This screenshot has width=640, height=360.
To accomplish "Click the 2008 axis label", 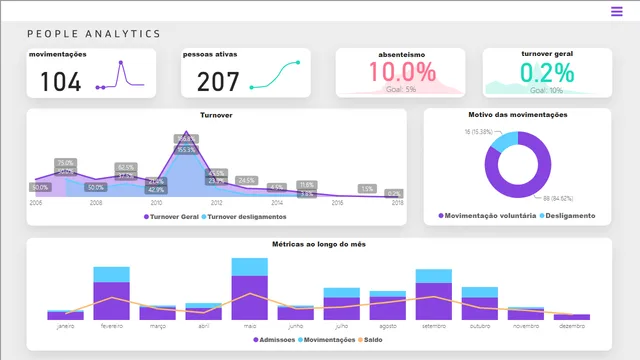I will 96,202.
